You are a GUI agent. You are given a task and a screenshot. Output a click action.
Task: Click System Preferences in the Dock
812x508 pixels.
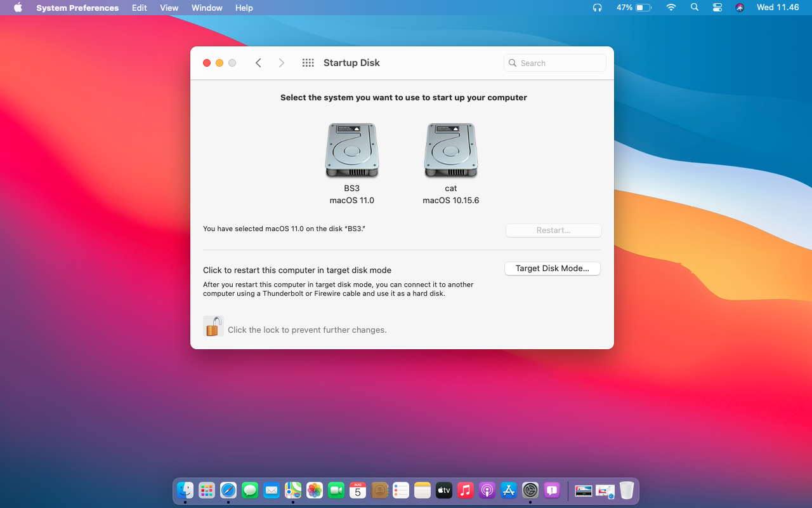coord(530,490)
